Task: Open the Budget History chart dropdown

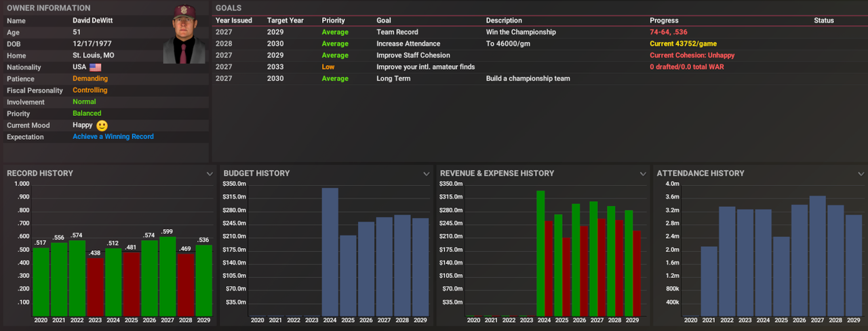Action: pyautogui.click(x=427, y=174)
